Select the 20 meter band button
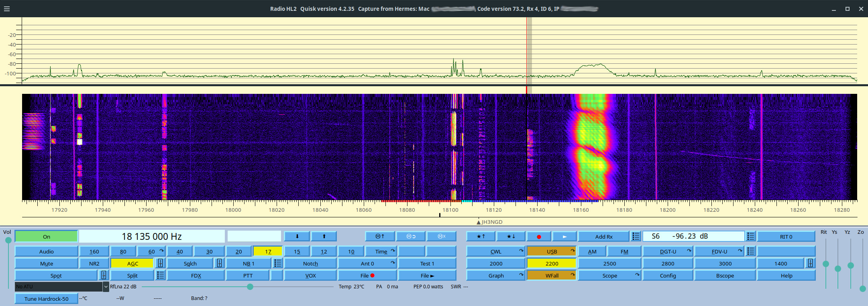This screenshot has width=868, height=306. point(238,251)
